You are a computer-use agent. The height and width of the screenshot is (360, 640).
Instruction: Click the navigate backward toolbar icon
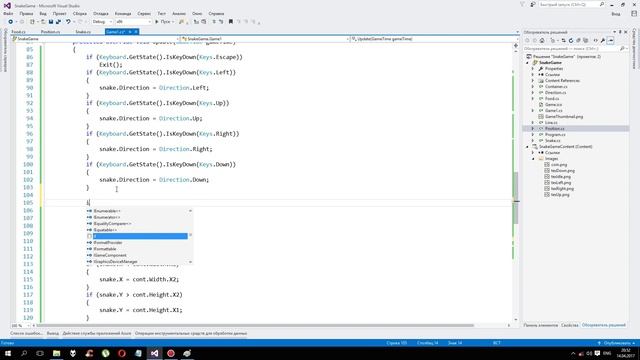[x=11, y=22]
